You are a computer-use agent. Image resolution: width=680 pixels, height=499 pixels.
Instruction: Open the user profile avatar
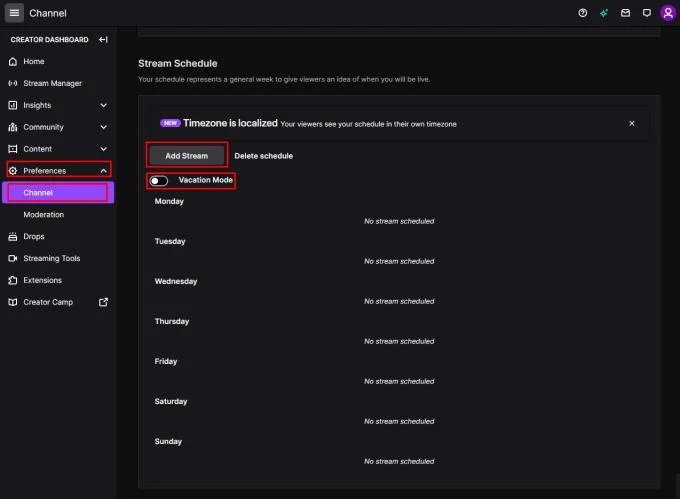(668, 13)
